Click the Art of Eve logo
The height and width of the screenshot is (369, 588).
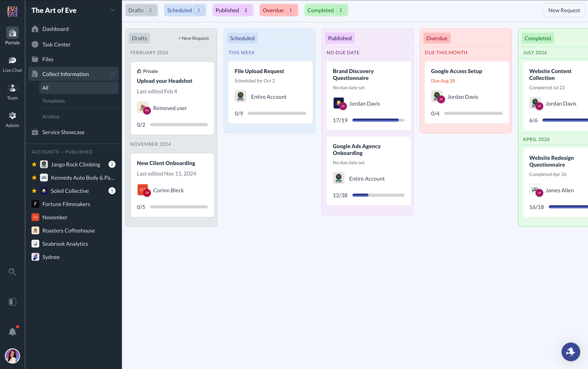(x=12, y=11)
